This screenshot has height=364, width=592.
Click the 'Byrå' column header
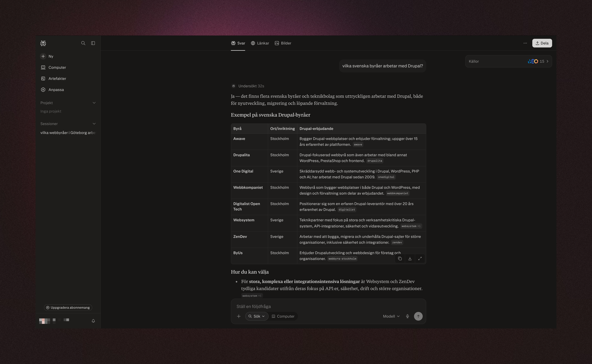click(x=249, y=129)
